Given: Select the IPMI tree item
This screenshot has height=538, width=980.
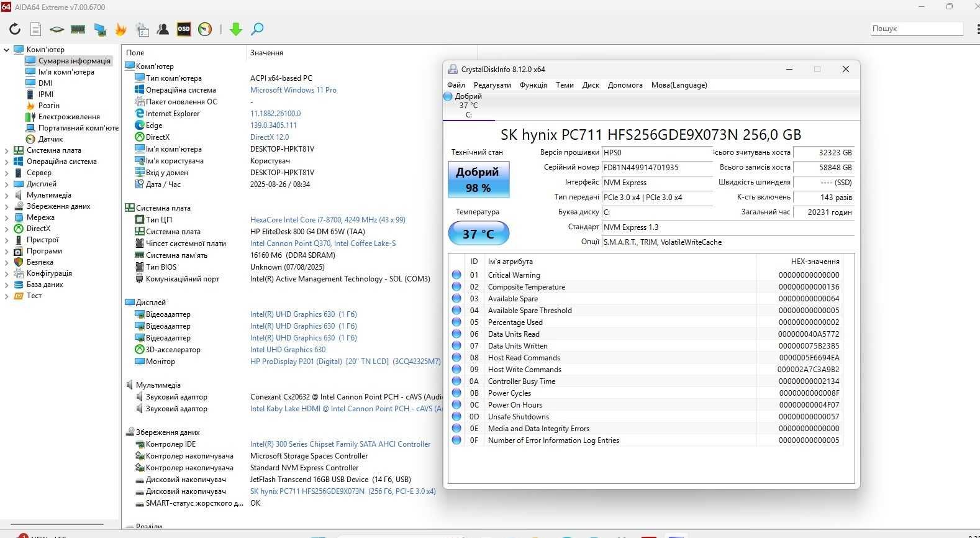Looking at the screenshot, I should coord(45,94).
